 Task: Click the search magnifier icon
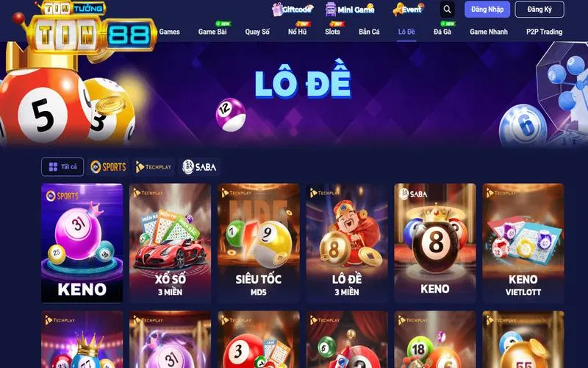[x=447, y=10]
